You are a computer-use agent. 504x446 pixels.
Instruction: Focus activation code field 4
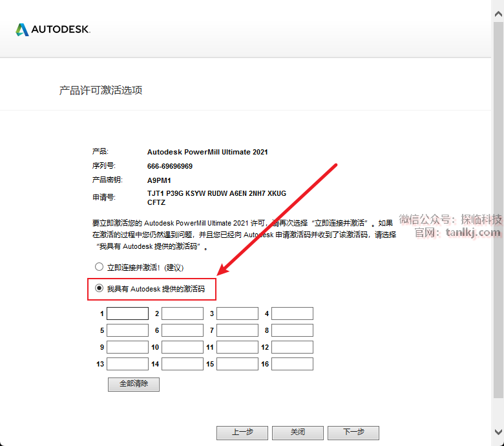click(x=293, y=313)
